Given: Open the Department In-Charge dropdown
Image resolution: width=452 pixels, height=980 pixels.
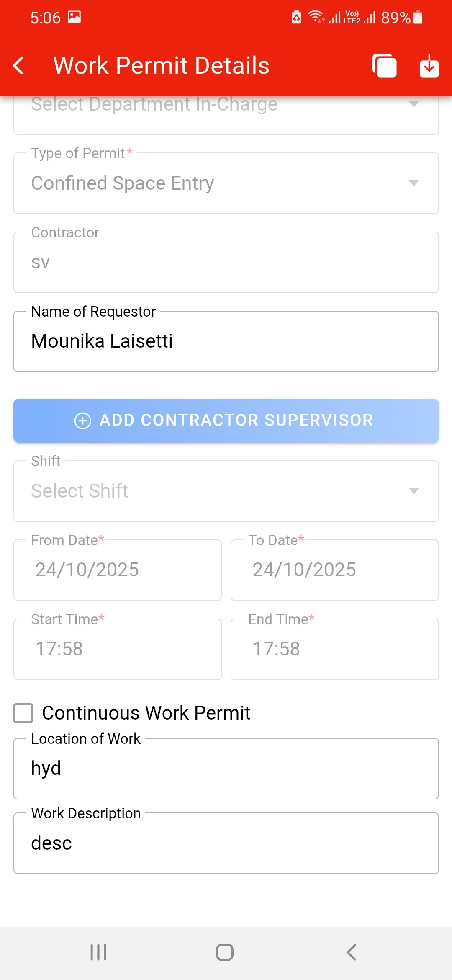Looking at the screenshot, I should pyautogui.click(x=226, y=110).
